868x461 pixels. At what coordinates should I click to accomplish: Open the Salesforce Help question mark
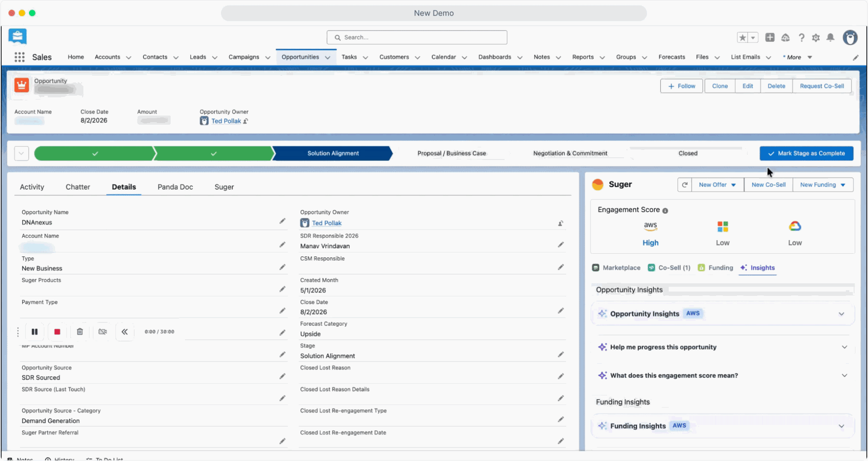pyautogui.click(x=802, y=38)
